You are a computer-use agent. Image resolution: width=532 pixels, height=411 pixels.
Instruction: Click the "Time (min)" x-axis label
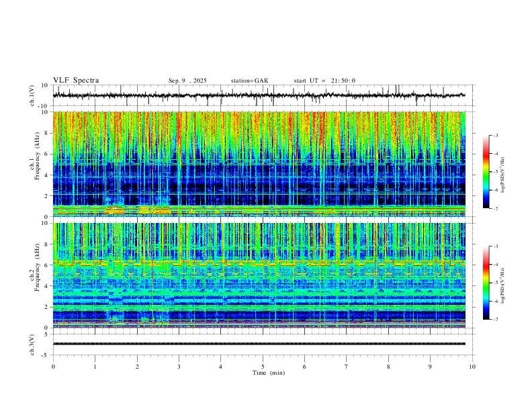click(x=269, y=373)
